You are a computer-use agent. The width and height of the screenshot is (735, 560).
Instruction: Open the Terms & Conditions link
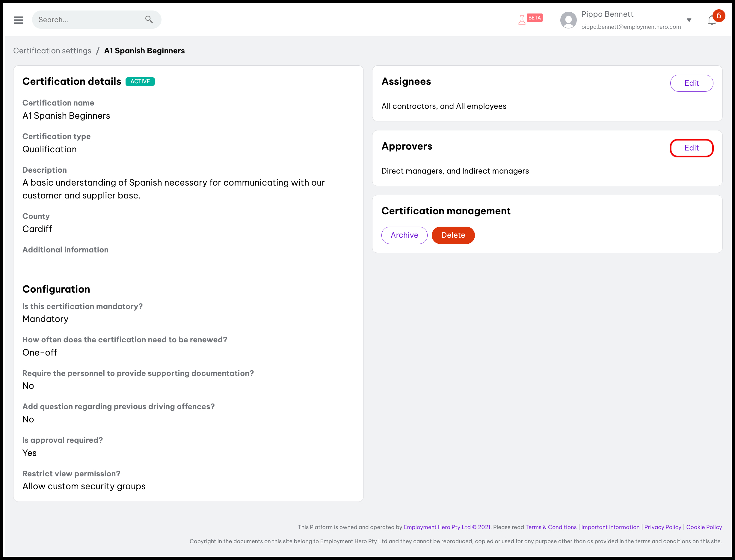(x=551, y=527)
